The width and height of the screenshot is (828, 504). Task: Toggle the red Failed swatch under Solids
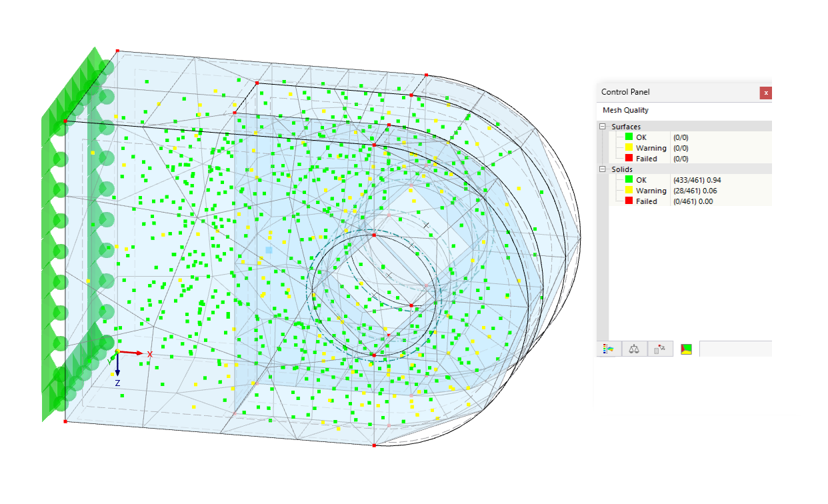(629, 201)
